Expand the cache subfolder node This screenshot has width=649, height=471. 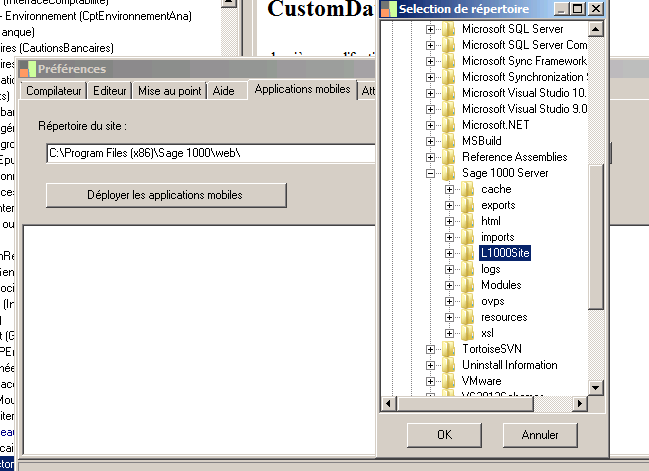(x=449, y=190)
